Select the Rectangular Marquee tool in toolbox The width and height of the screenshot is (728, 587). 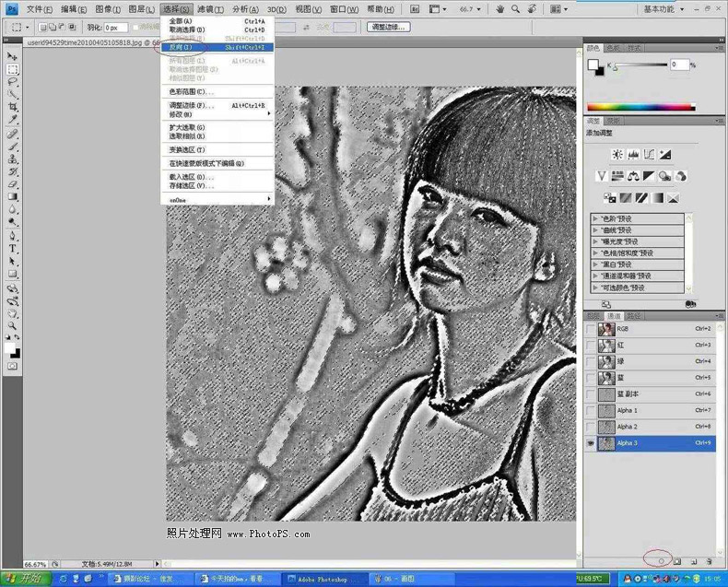coord(13,70)
